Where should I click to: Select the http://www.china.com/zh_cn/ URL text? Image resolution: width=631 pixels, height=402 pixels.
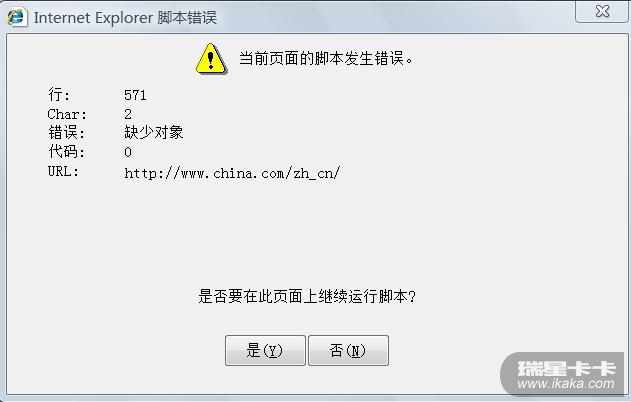(x=232, y=173)
